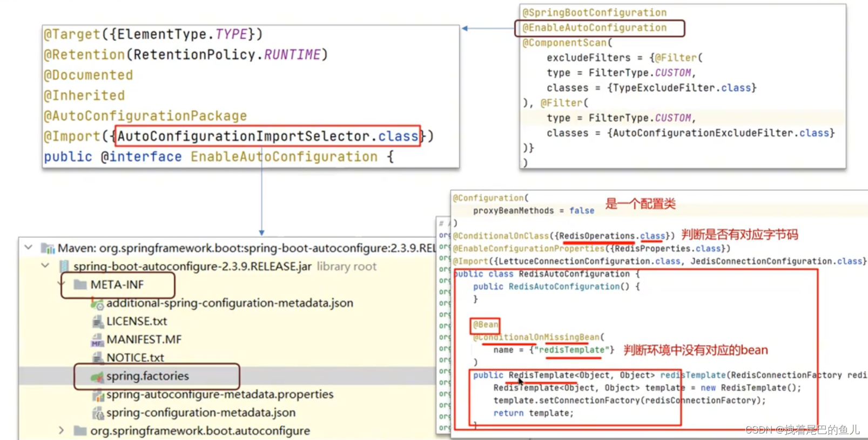
Task: Click RedisOperations.class in @ConditionalOnClass
Action: coord(612,236)
